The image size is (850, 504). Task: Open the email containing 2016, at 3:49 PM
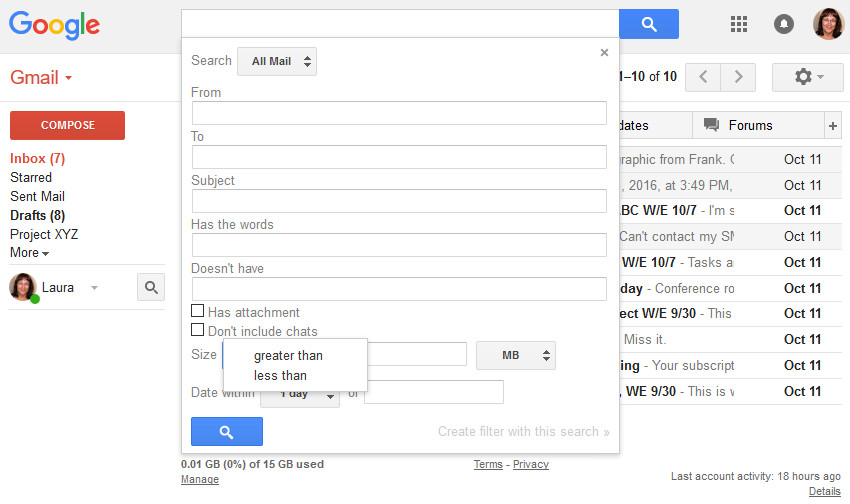731,185
